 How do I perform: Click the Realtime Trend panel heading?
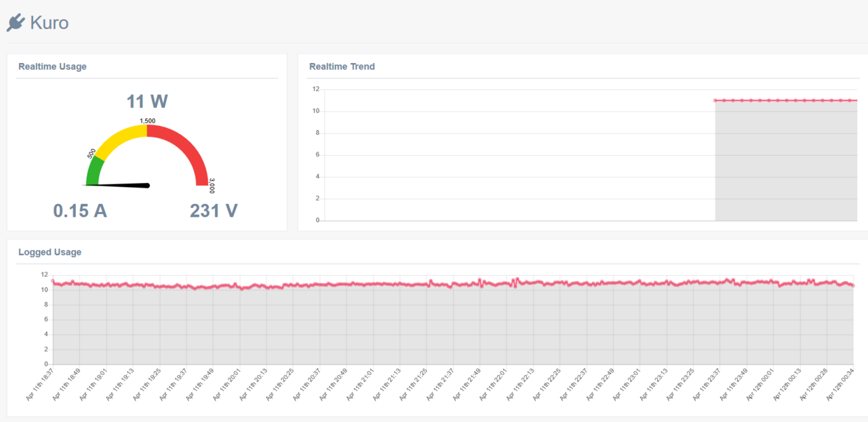342,66
